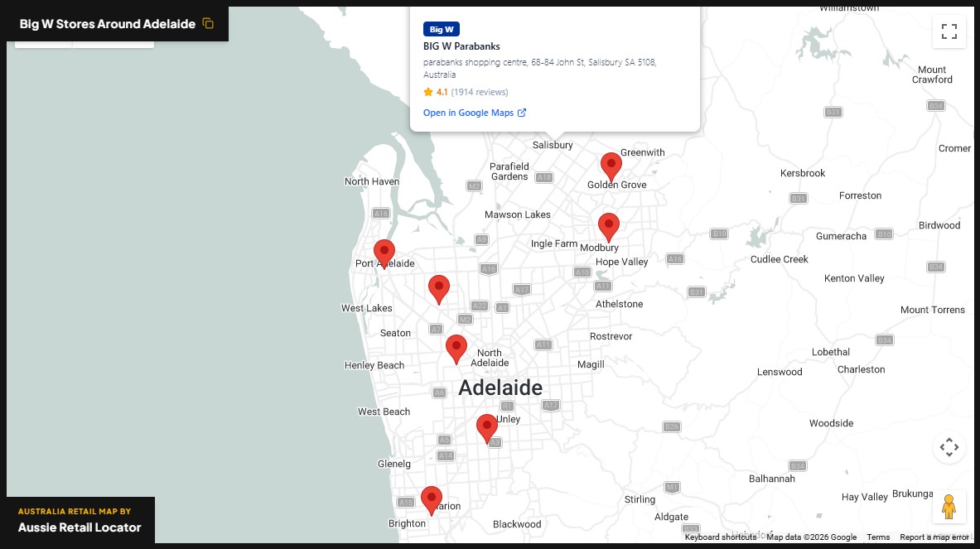The width and height of the screenshot is (980, 549).
Task: Click the Aussie Retail Locator credit
Action: click(80, 527)
